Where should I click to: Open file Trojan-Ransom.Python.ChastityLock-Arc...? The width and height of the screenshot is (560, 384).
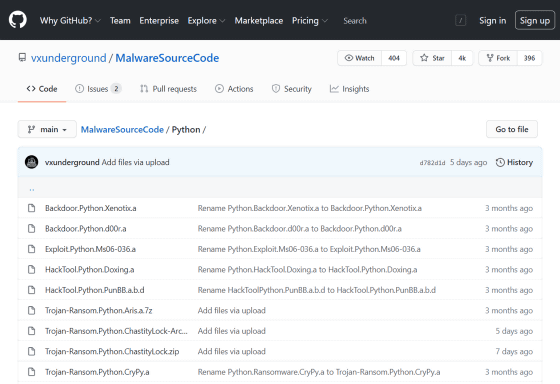point(116,331)
